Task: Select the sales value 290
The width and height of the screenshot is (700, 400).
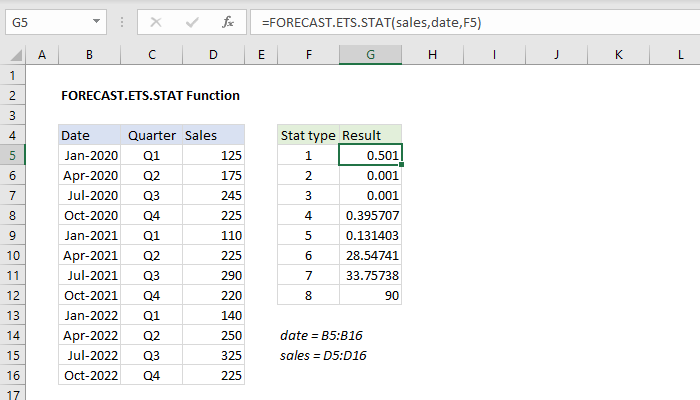Action: click(213, 275)
